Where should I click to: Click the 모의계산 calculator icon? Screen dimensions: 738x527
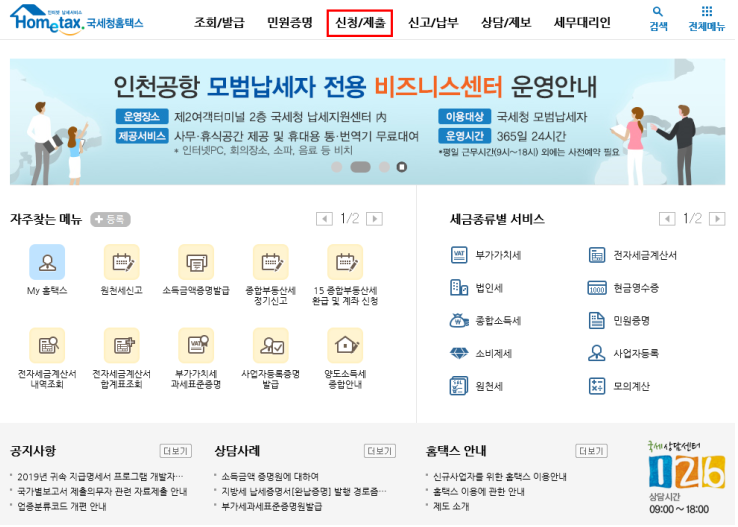pyautogui.click(x=597, y=386)
